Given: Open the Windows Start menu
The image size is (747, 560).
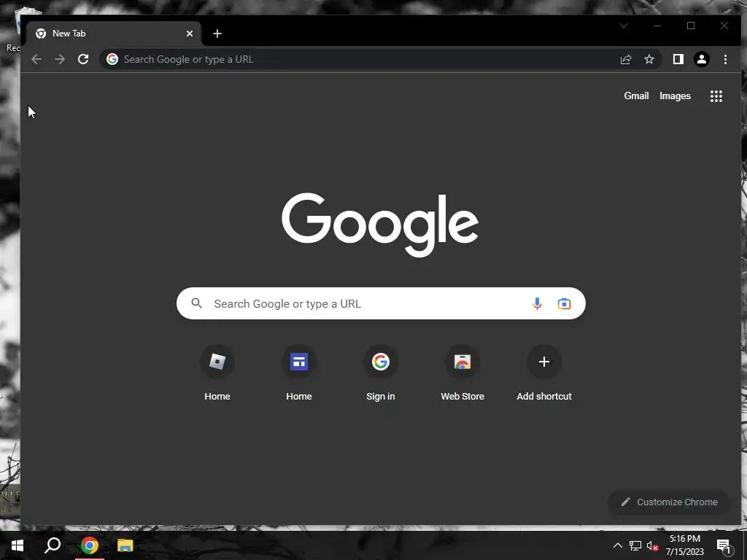Looking at the screenshot, I should coord(18,545).
